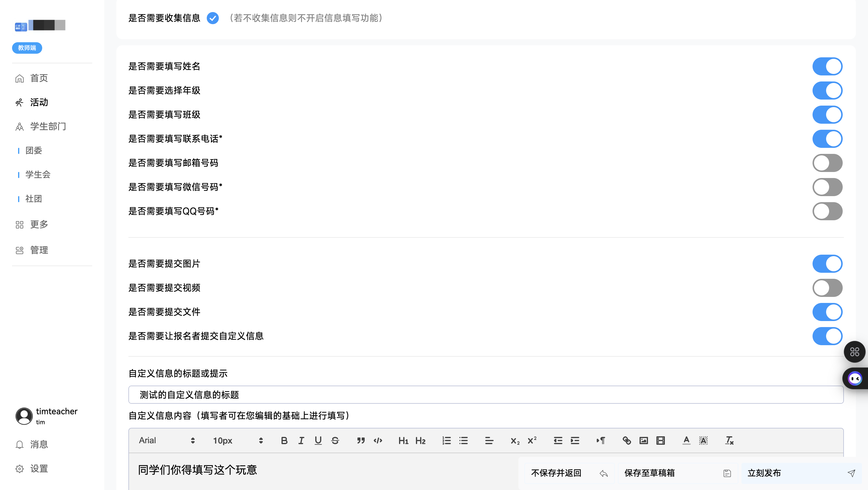Viewport: 868px width, 490px height.
Task: Click the 自定义信息的标题 input field
Action: pyautogui.click(x=486, y=395)
